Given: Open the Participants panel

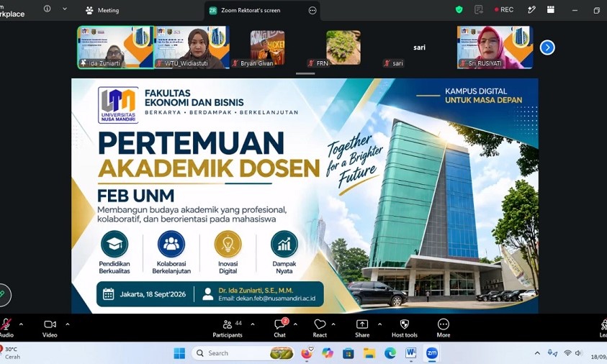Looking at the screenshot, I should (x=228, y=328).
